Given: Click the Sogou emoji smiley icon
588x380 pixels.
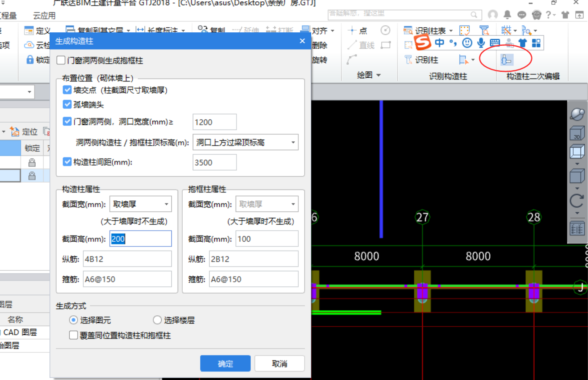Looking at the screenshot, I should [x=467, y=43].
